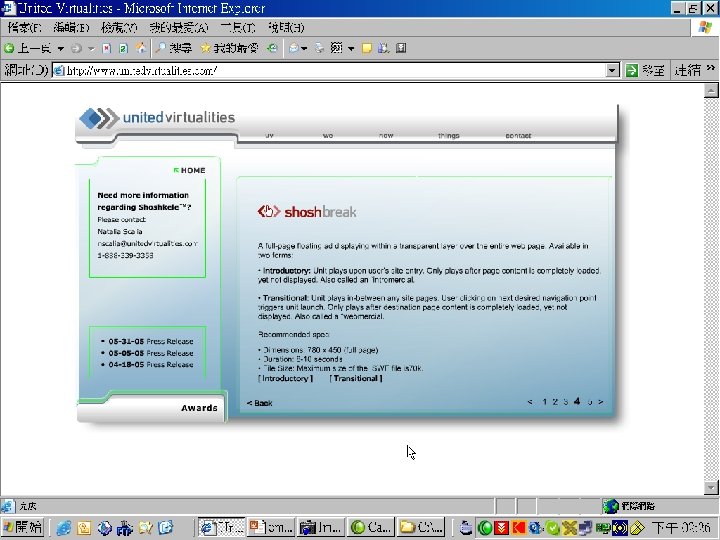Click the Refresh page toolbar icon
Screen dimensions: 720x540
(123, 48)
